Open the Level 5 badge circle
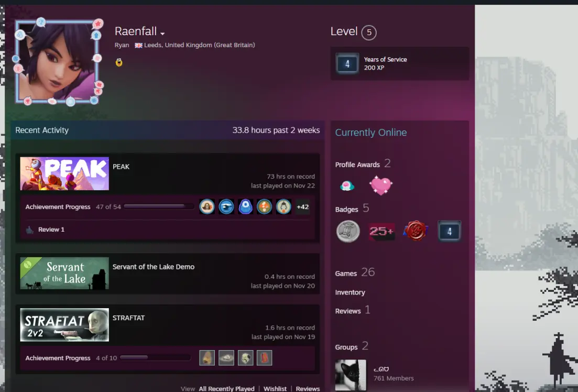 369,32
